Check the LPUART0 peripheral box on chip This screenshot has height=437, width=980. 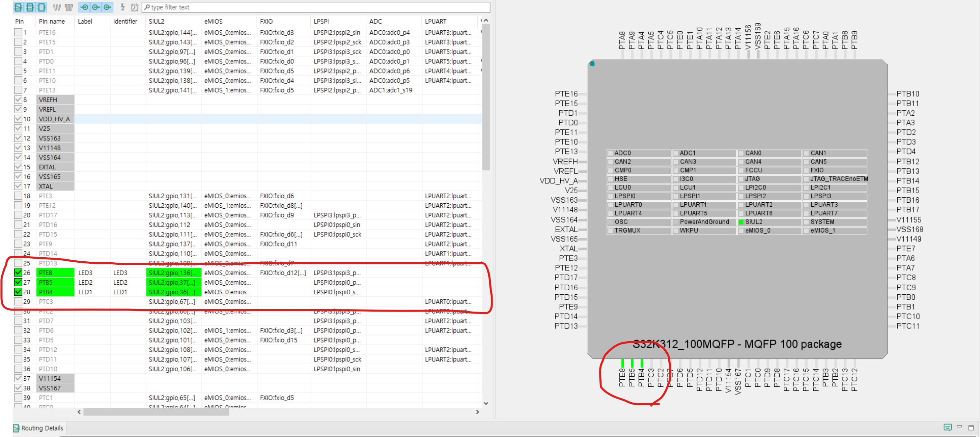(610, 205)
